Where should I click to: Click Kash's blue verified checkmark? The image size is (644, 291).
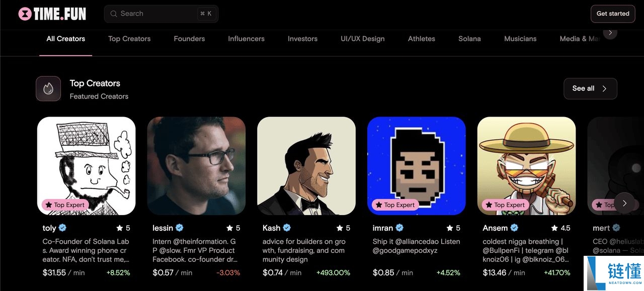pos(287,228)
